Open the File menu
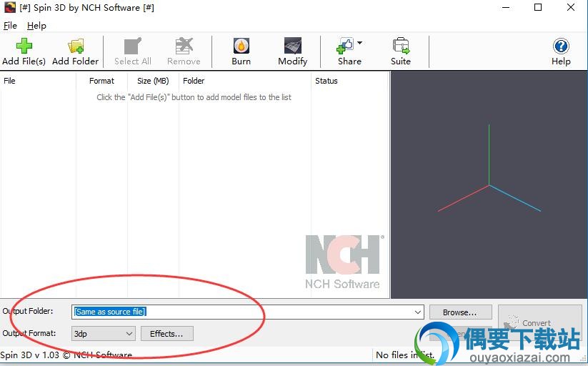Screen dimensions: 588x366 coord(10,26)
